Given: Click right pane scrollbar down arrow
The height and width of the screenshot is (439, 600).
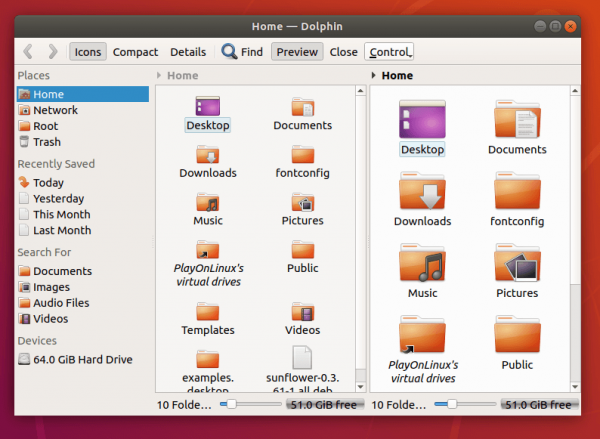Looking at the screenshot, I should (x=575, y=387).
